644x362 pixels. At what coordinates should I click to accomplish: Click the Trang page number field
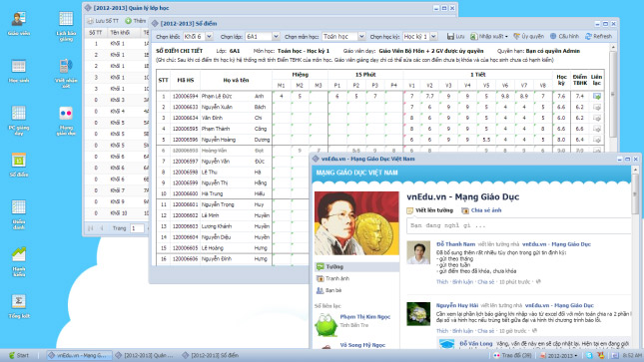click(137, 228)
